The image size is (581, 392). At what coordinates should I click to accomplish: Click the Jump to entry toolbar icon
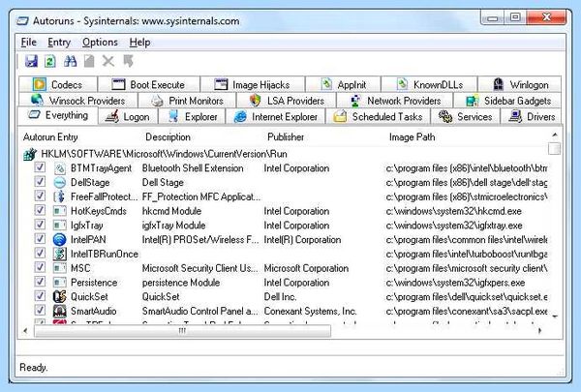tap(128, 61)
